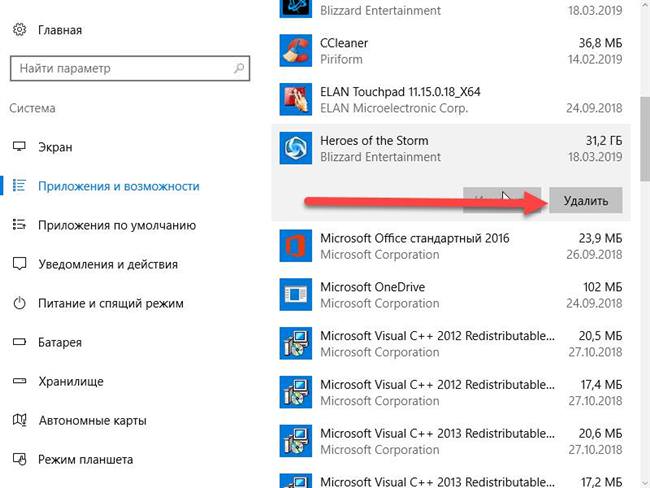Screen dimensions: 650x488
Task: Click icon of Visual C++ 2013 17,2 МБ entry
Action: pos(296,481)
